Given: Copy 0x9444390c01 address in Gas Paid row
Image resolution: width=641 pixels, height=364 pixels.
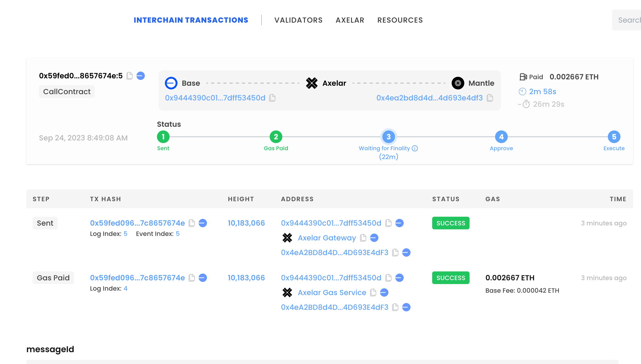Looking at the screenshot, I should point(388,278).
